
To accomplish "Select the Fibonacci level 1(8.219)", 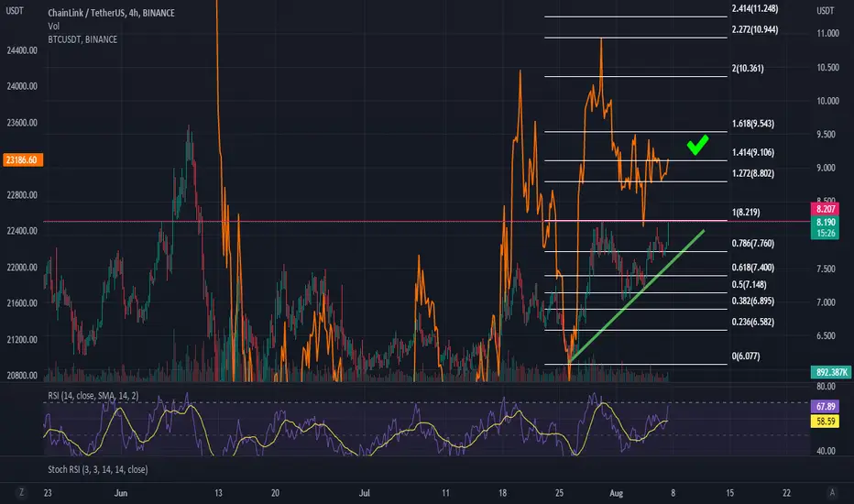I will 746,213.
